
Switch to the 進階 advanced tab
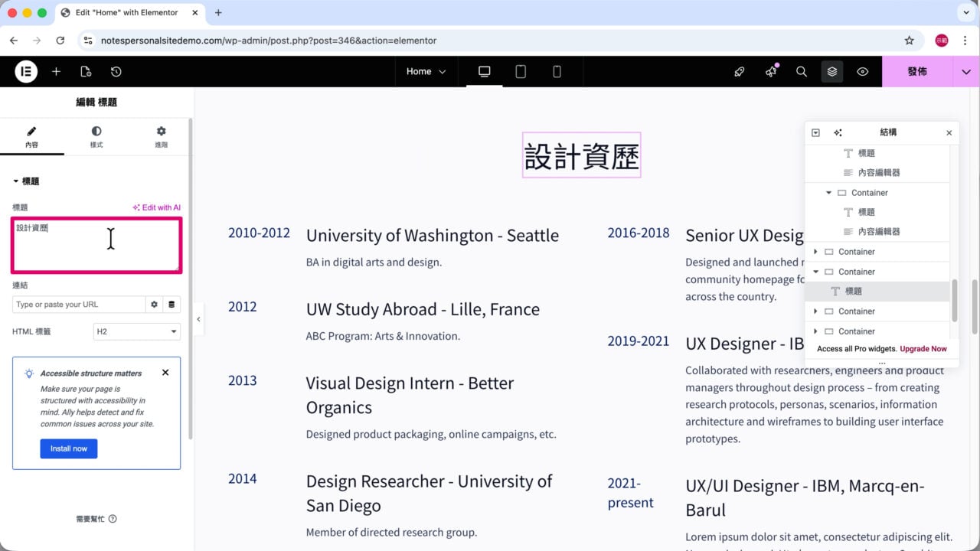pyautogui.click(x=161, y=137)
